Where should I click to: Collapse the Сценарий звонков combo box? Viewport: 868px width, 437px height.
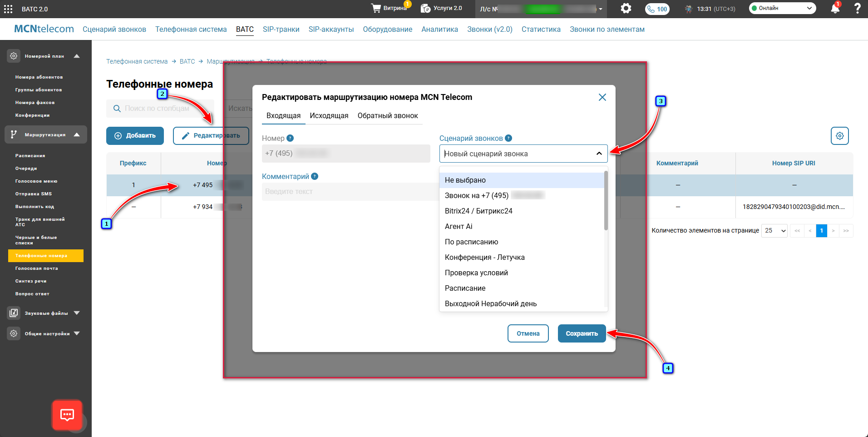coord(599,154)
